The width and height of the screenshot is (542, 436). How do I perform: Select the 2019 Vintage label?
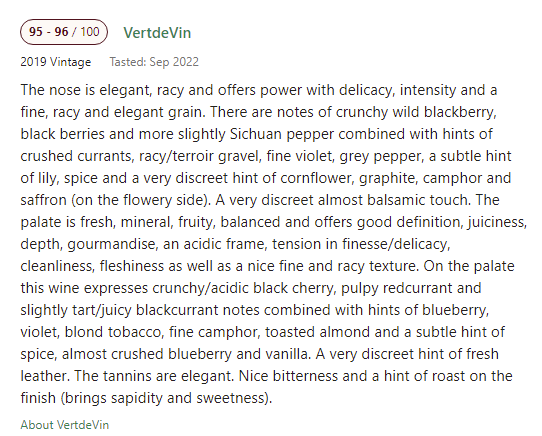(x=56, y=62)
